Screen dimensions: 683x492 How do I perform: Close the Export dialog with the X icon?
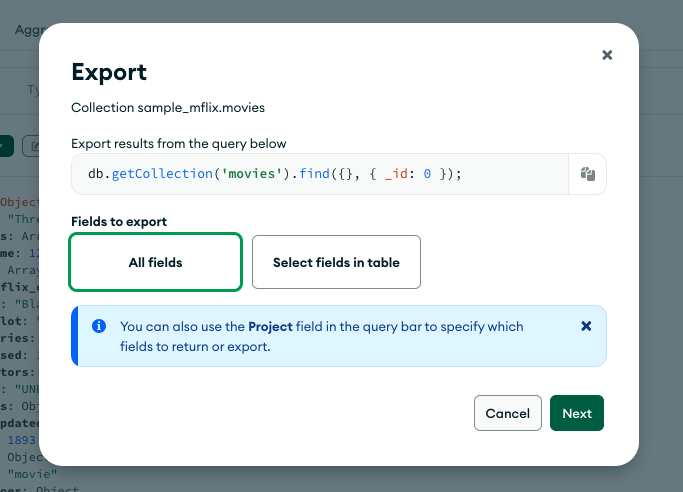click(607, 55)
